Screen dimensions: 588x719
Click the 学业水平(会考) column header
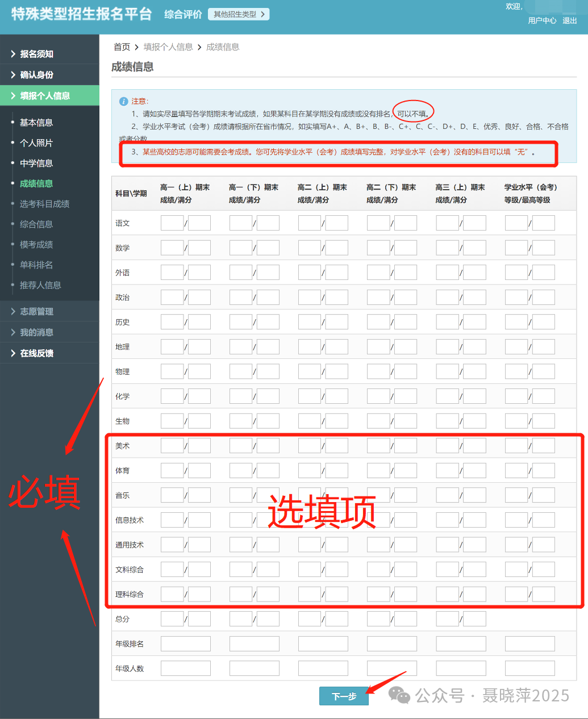(531, 193)
